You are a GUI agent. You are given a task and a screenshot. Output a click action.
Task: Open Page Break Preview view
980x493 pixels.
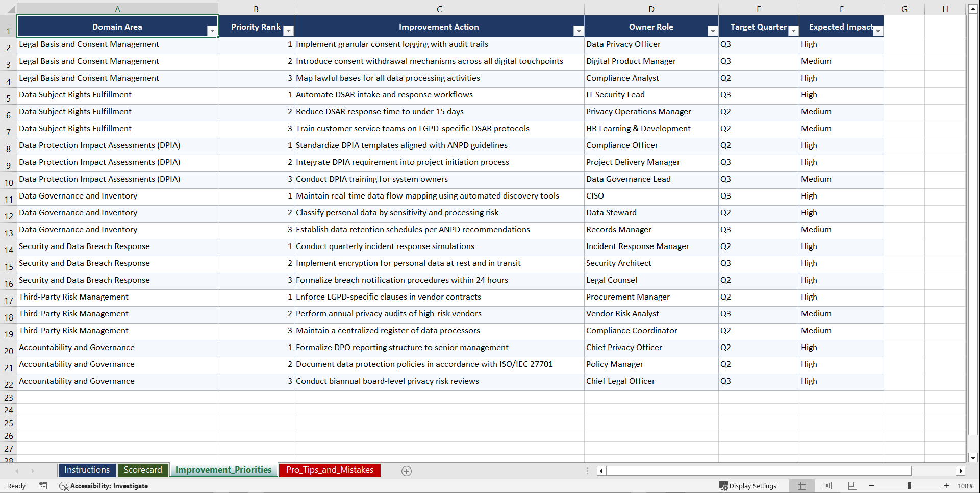click(852, 486)
